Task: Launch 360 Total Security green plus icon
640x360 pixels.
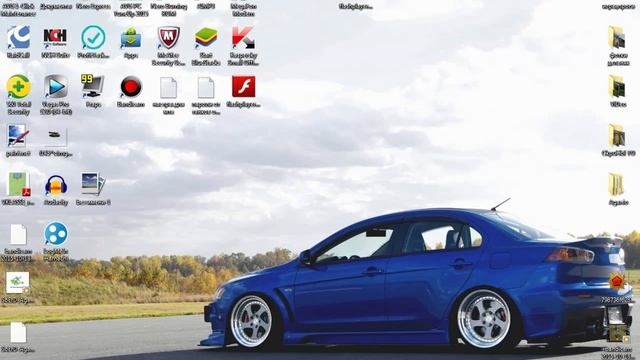Action: [x=18, y=87]
